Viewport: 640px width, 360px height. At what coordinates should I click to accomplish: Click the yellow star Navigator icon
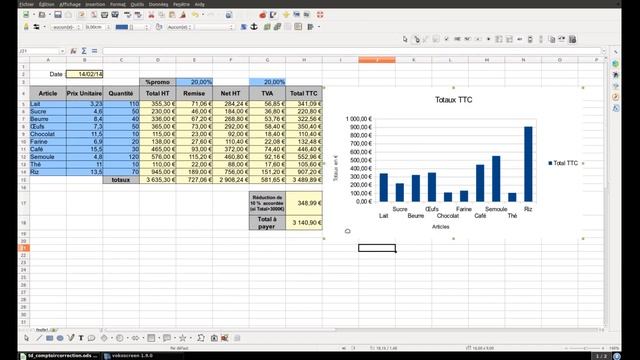[x=286, y=15]
